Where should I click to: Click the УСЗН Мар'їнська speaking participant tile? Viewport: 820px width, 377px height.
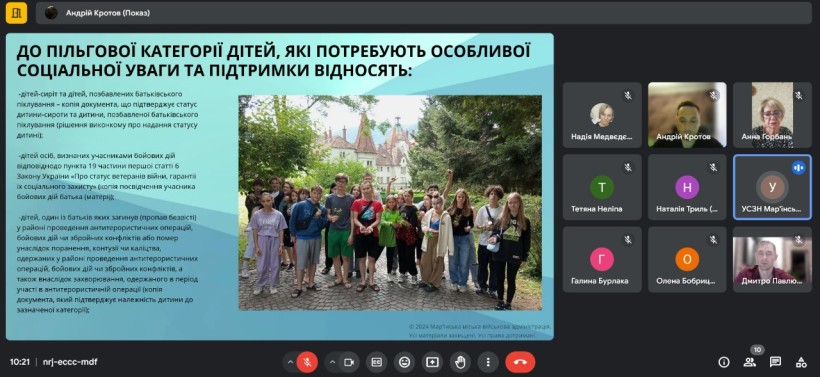(772, 187)
